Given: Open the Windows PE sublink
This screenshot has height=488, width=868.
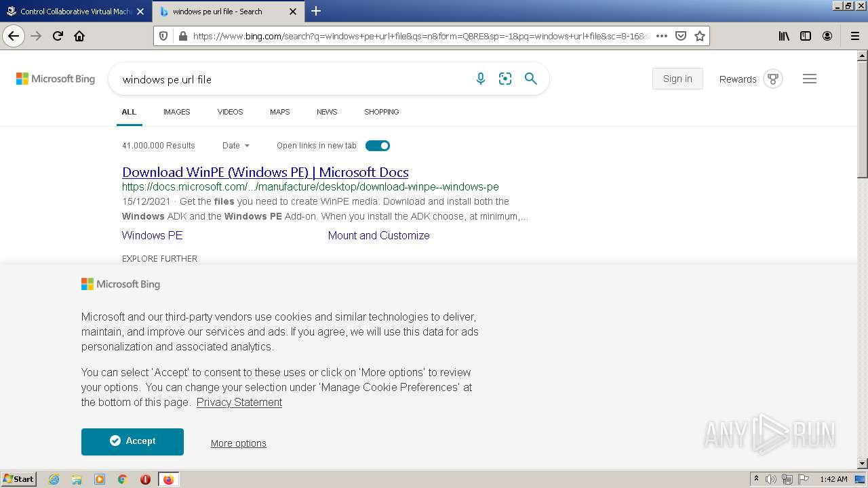Looking at the screenshot, I should pyautogui.click(x=152, y=235).
